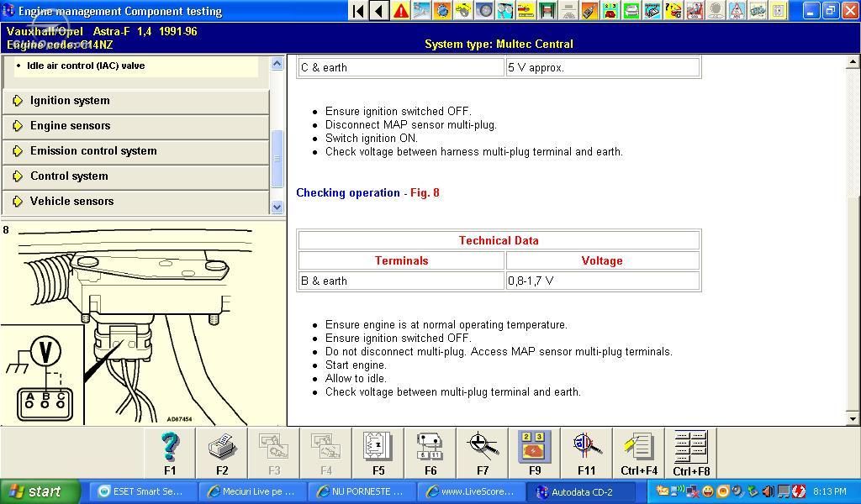Select the F9 engine management button

click(535, 453)
